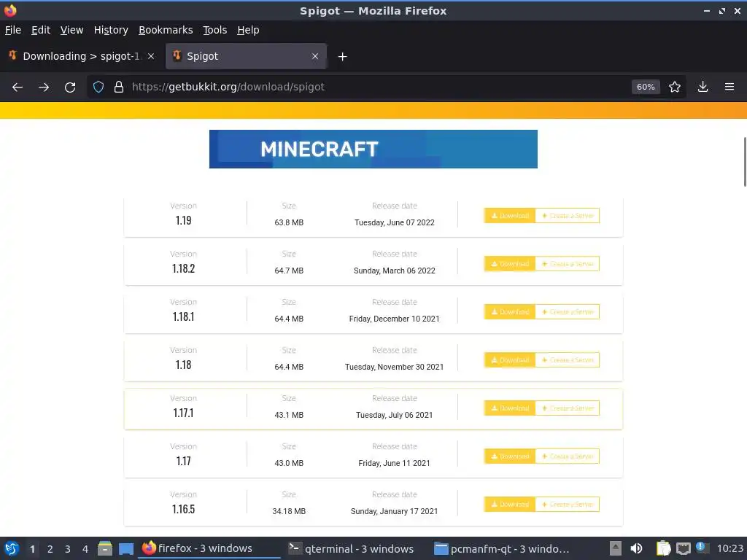Create a Server for version 1.18.2

pyautogui.click(x=568, y=264)
